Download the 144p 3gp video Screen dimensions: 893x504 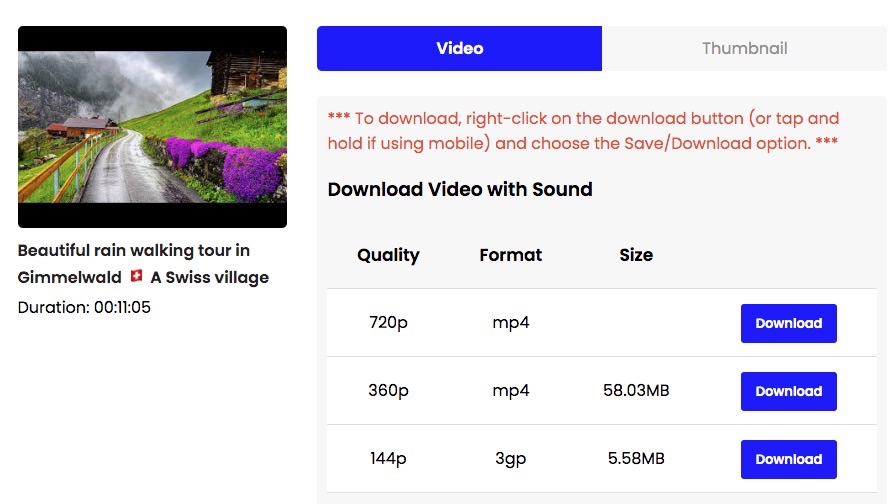[x=788, y=459]
